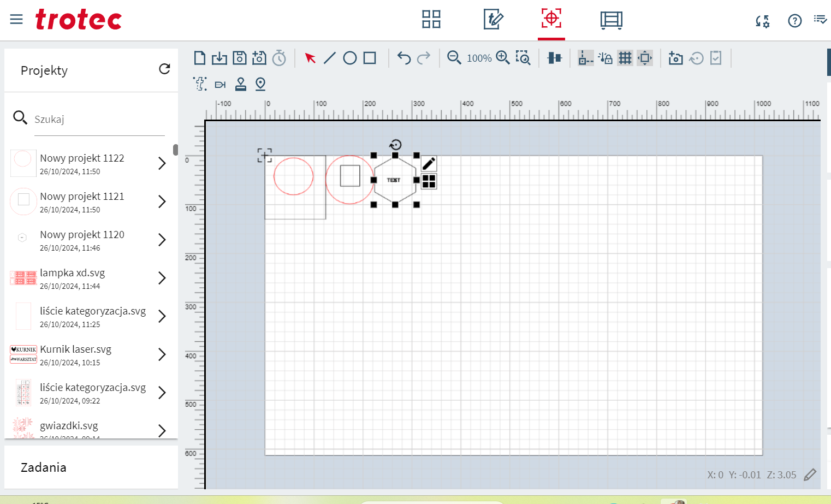Click the save snapshot icon
The height and width of the screenshot is (504, 831).
pos(259,58)
